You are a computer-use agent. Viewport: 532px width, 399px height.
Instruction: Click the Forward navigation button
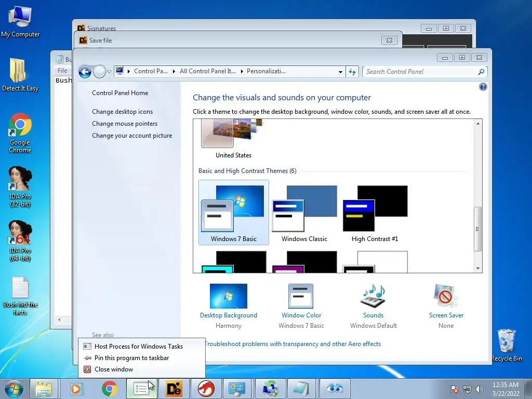pos(99,72)
